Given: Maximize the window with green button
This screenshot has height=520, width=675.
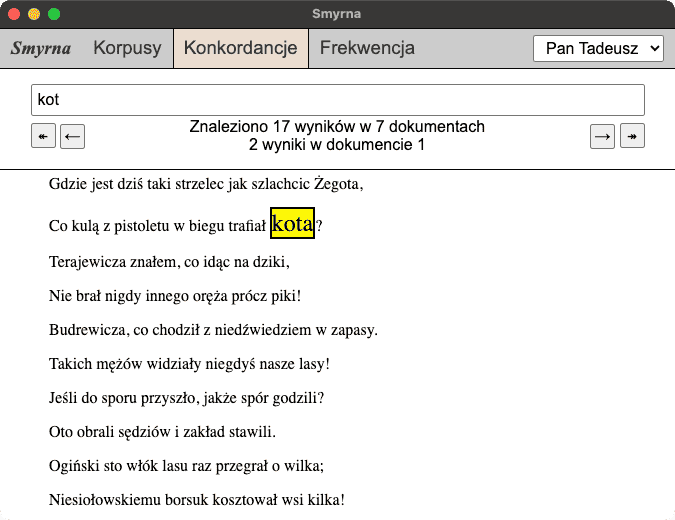Looking at the screenshot, I should click(x=54, y=14).
